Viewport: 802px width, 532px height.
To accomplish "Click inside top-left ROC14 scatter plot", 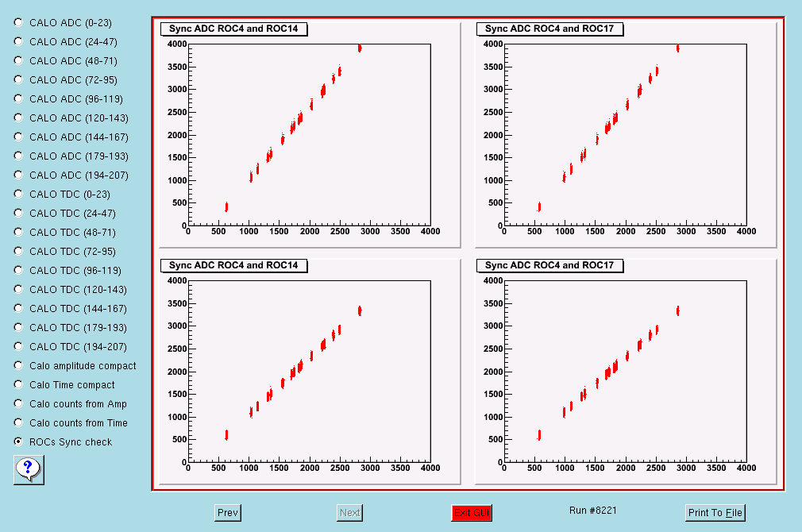I will 310,134.
